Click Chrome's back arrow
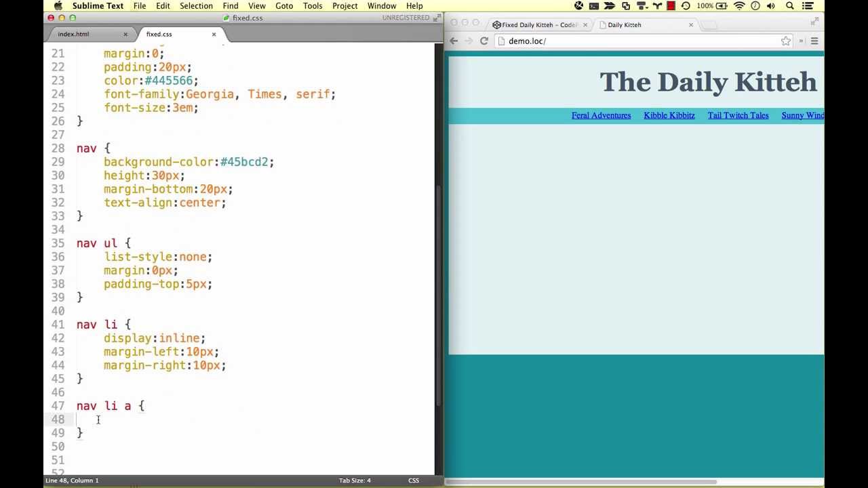 tap(454, 41)
